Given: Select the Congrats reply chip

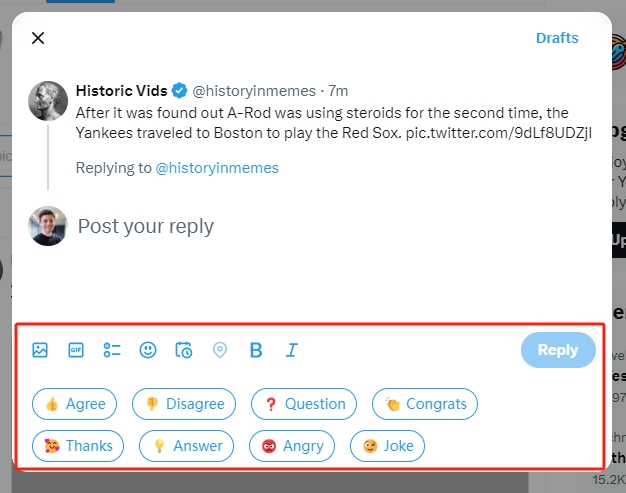Looking at the screenshot, I should tap(425, 404).
